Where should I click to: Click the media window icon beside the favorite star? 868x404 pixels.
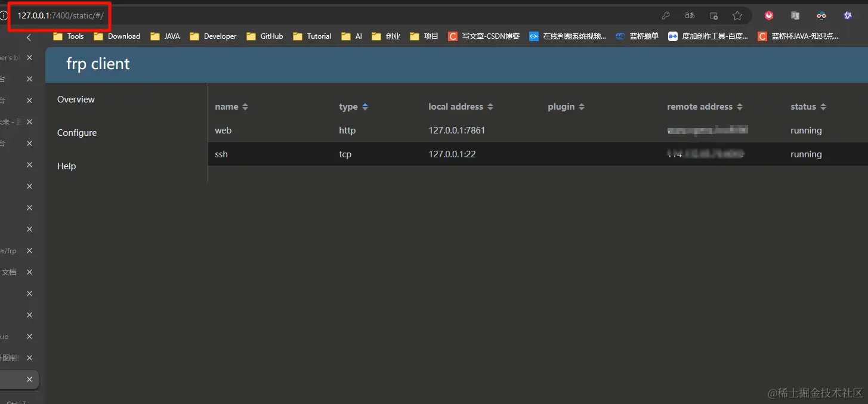point(713,16)
